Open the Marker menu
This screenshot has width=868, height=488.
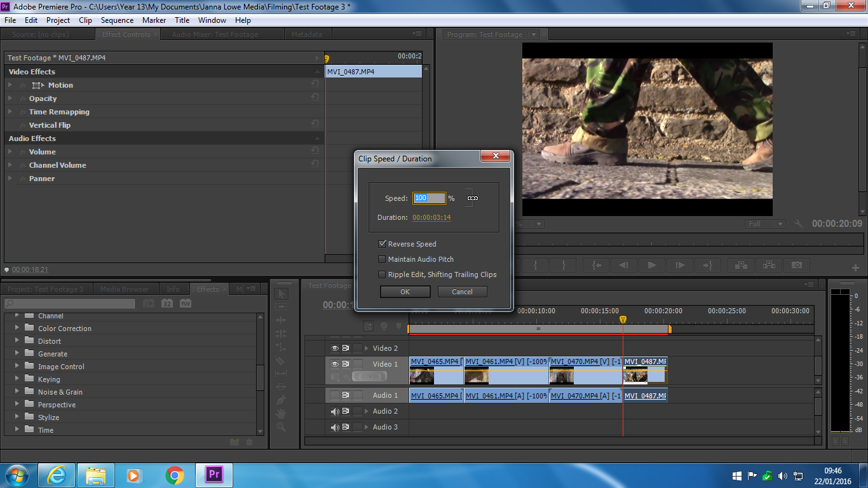(x=154, y=20)
